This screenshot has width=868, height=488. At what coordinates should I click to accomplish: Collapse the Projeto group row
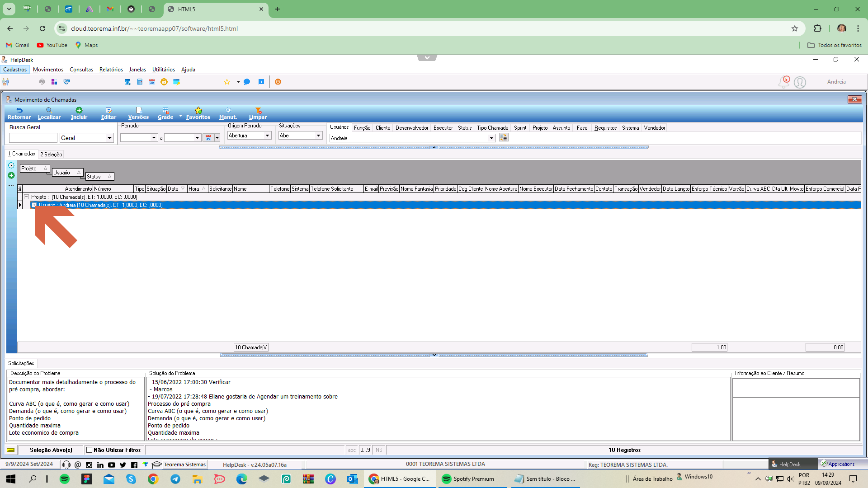point(27,197)
